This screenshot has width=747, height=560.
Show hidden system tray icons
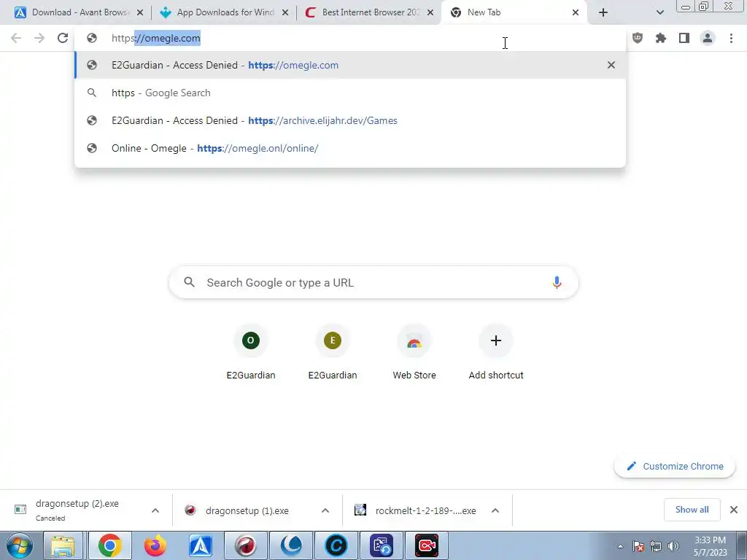(x=620, y=546)
